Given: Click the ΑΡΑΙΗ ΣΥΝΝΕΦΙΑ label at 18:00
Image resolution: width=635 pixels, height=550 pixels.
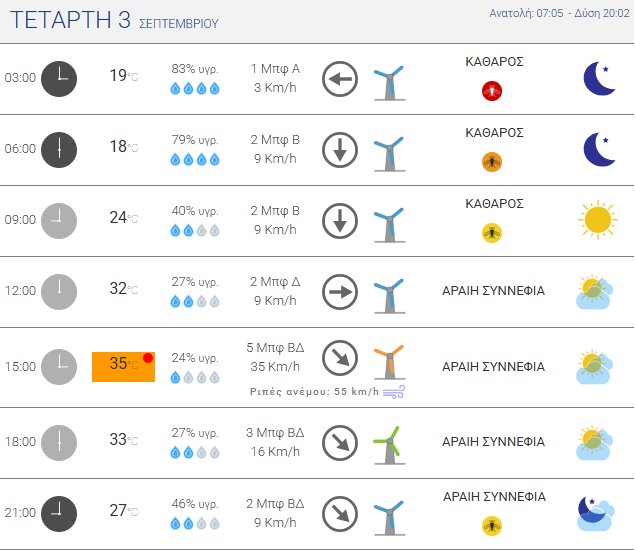Looking at the screenshot, I should click(493, 442).
